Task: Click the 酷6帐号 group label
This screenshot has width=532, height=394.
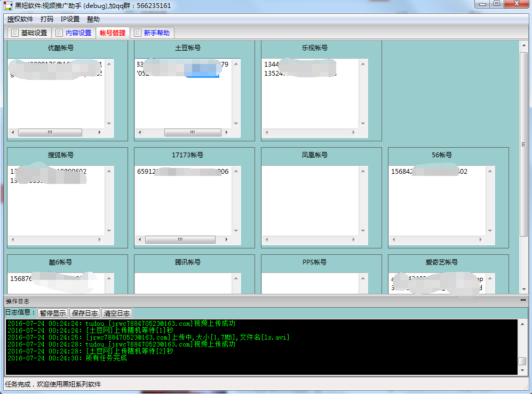Action: pos(60,262)
